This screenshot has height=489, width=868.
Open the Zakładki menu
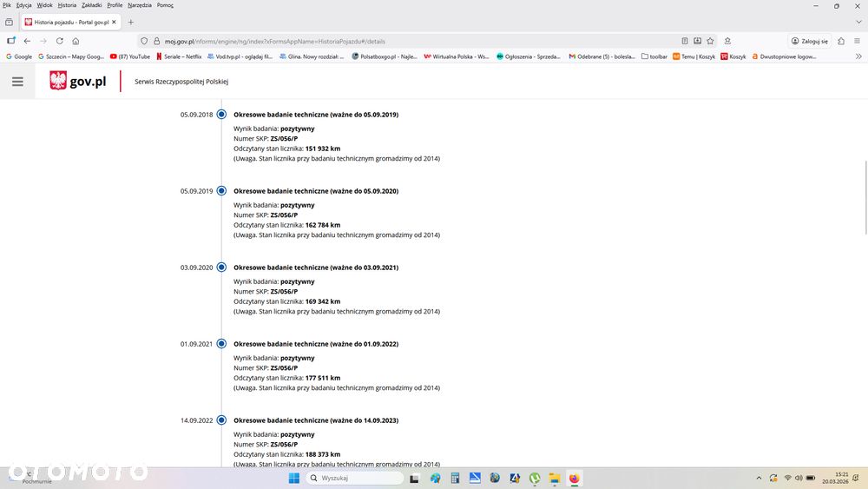tap(91, 5)
